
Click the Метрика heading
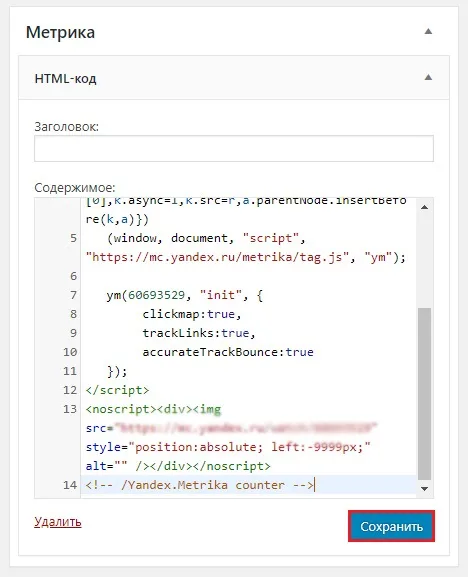coord(60,32)
